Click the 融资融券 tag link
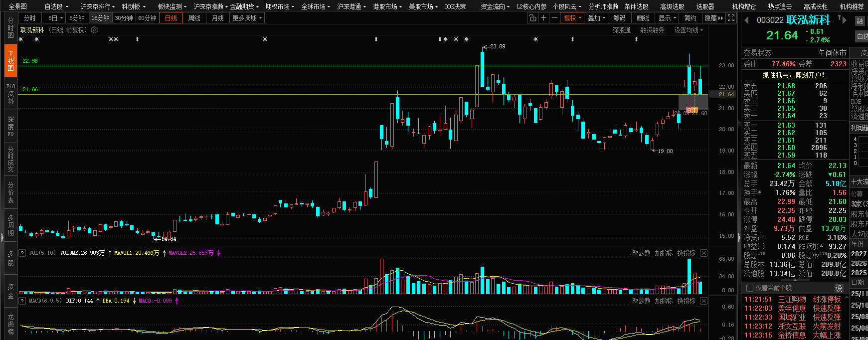 point(652,30)
